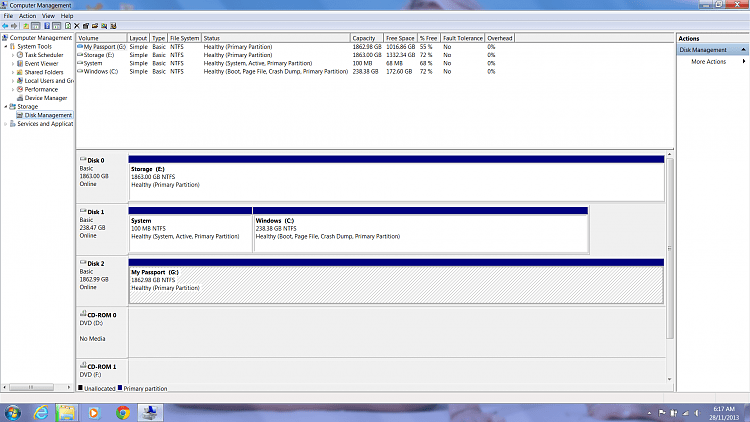Sort by the Status column header
The image size is (750, 422).
pyautogui.click(x=276, y=38)
